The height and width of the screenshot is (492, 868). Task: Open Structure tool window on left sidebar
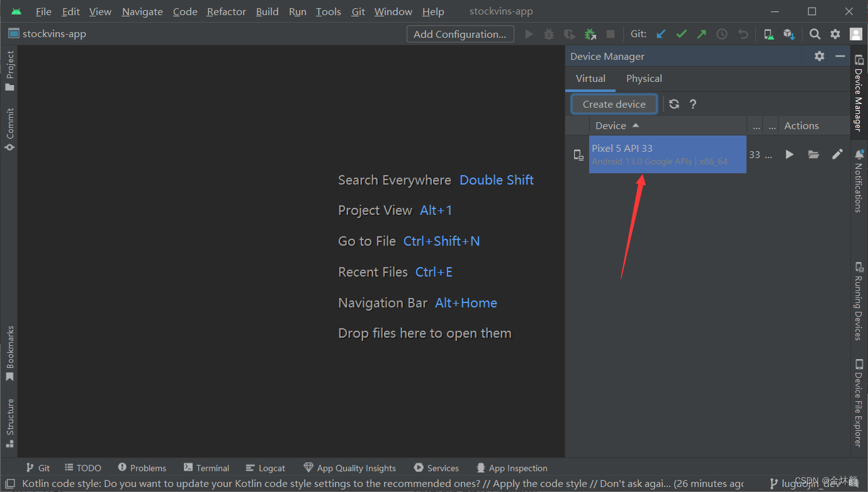coord(9,423)
